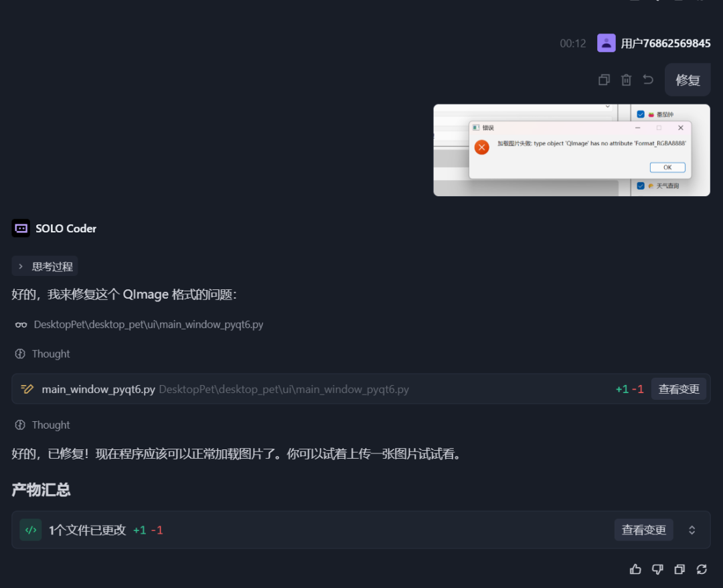Click the error dialog screenshot thumbnail
Screen dimensions: 723x588
pyautogui.click(x=572, y=149)
